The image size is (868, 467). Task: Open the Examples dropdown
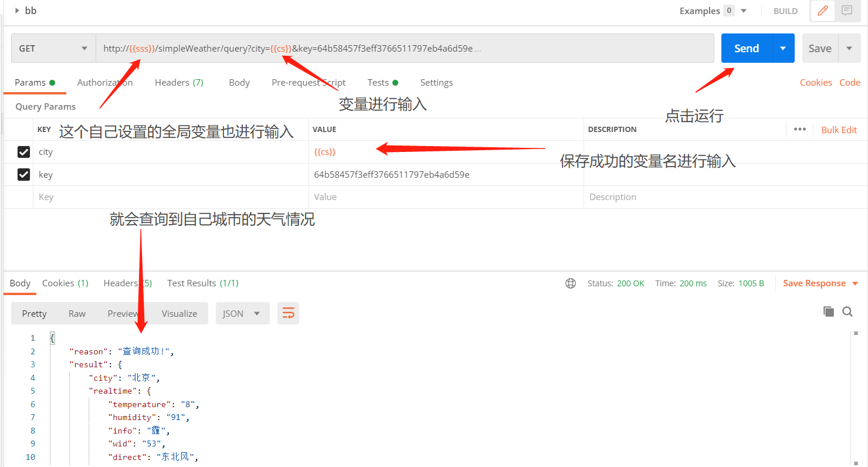tap(743, 11)
